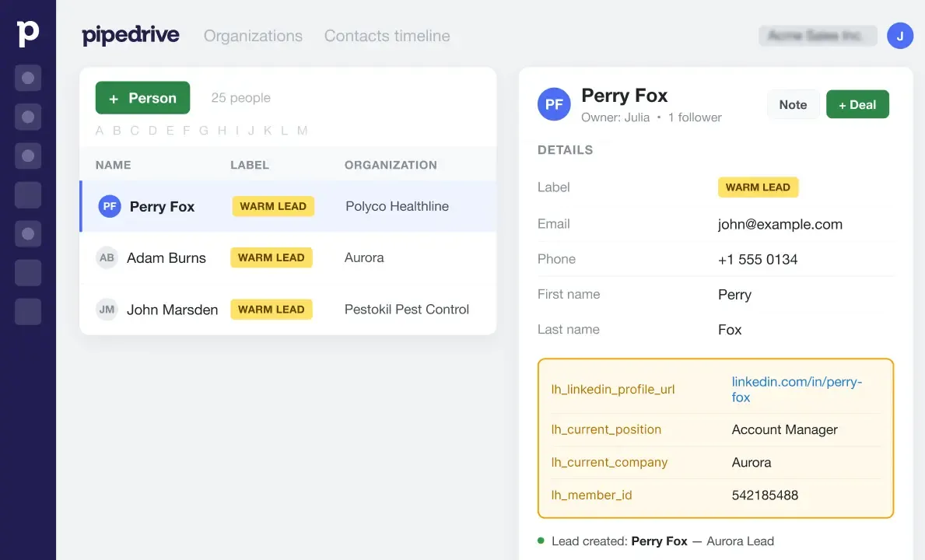
Task: Filter people by letter A
Action: (x=100, y=130)
